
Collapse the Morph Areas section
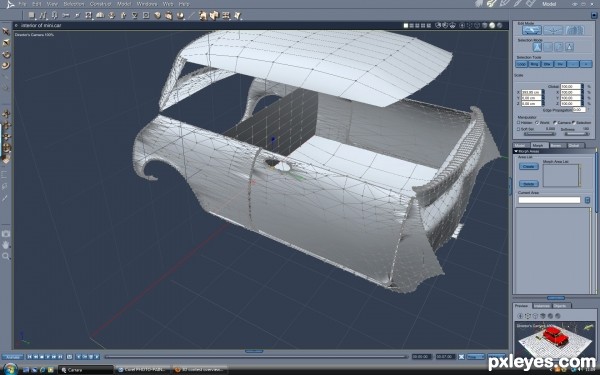(x=516, y=152)
